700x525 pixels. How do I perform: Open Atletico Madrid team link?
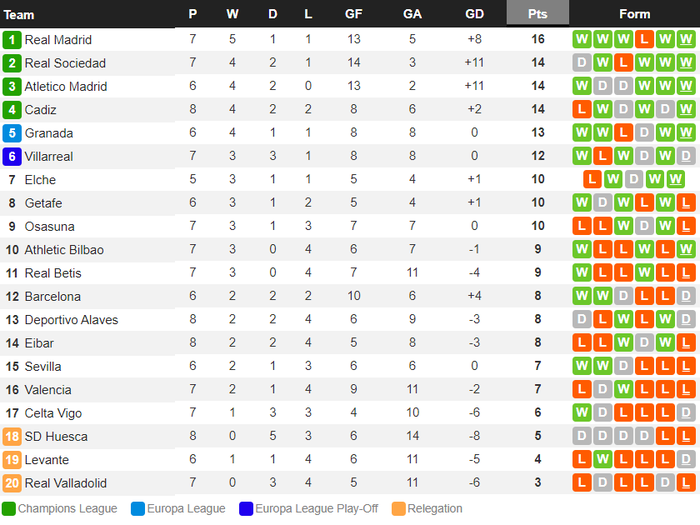click(x=66, y=86)
